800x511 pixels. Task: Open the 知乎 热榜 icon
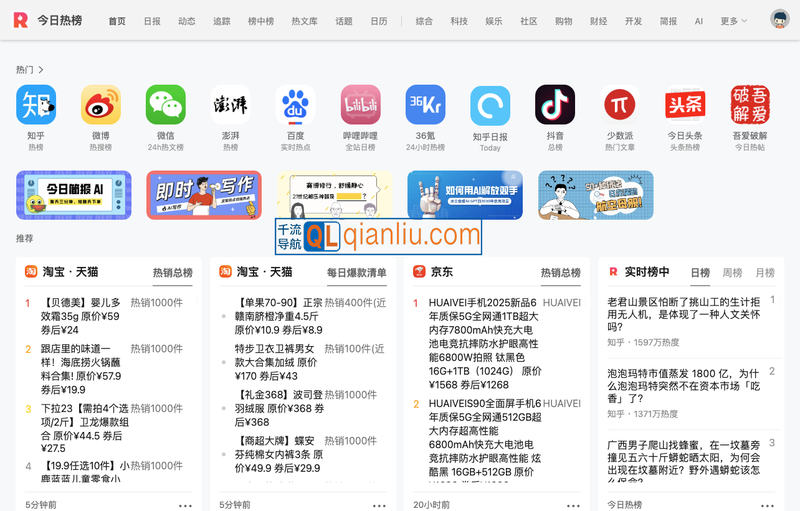(36, 105)
